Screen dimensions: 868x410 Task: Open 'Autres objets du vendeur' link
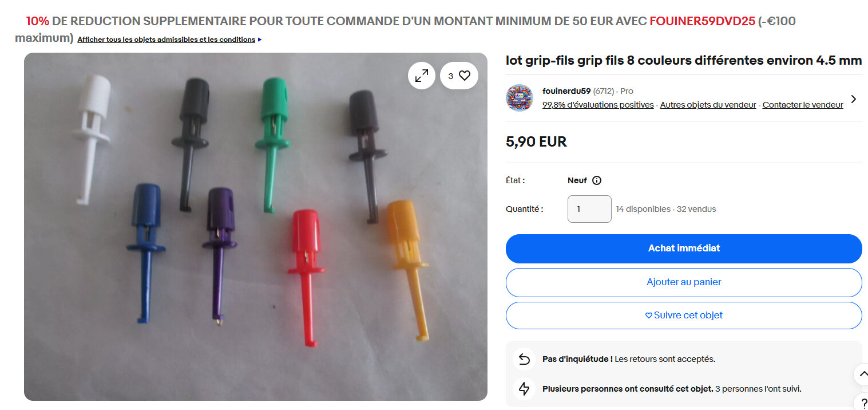(708, 105)
